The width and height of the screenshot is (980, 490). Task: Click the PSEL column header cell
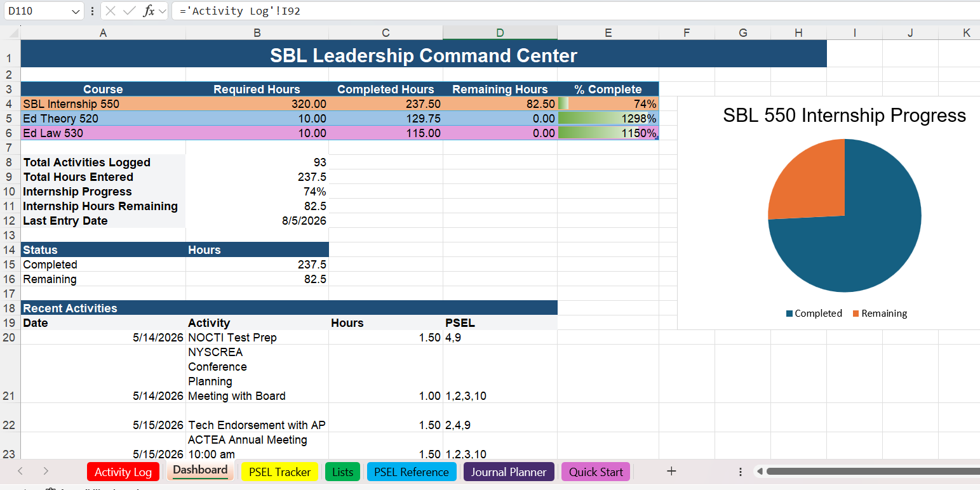point(500,322)
